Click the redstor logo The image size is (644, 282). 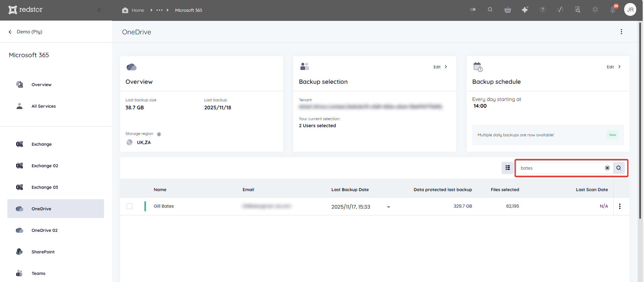(26, 10)
